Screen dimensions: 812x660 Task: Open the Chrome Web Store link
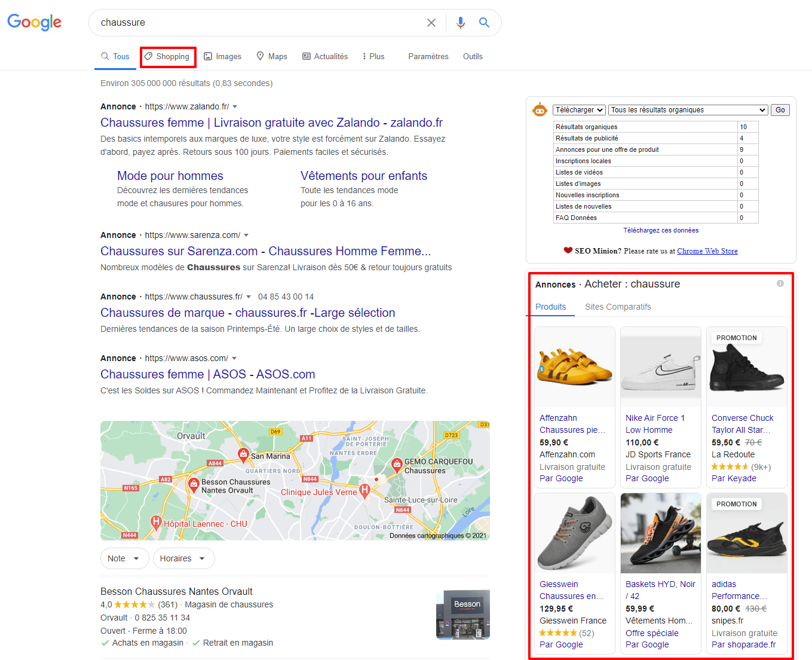click(707, 251)
